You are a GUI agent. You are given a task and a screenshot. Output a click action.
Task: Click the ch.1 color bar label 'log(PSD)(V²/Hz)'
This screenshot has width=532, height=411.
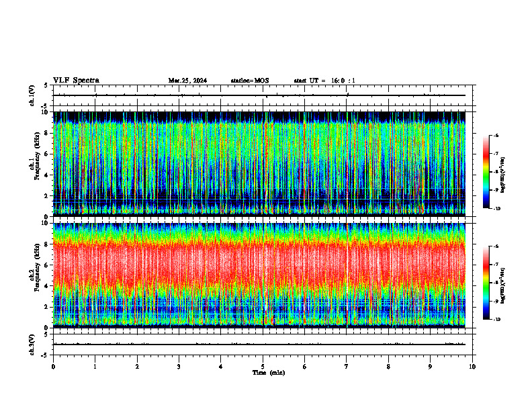coord(503,175)
